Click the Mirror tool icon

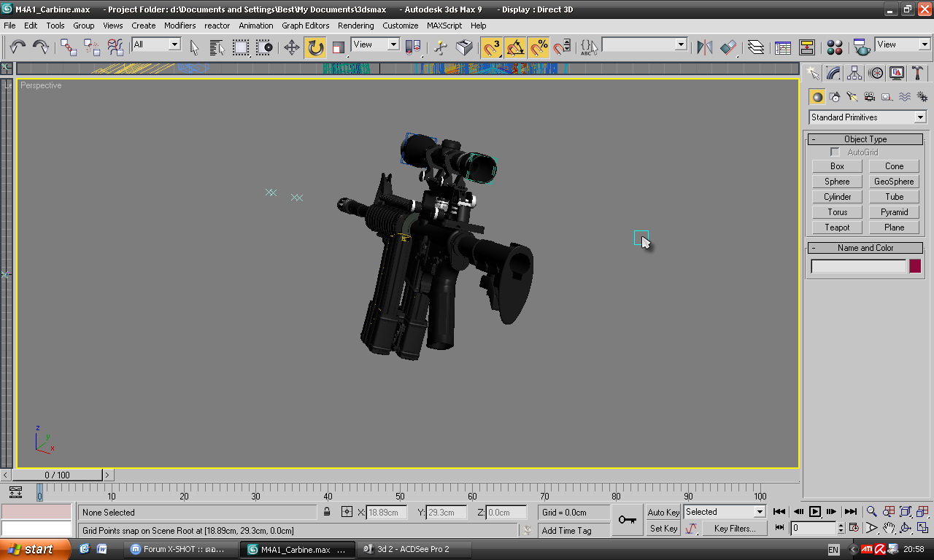pos(704,47)
